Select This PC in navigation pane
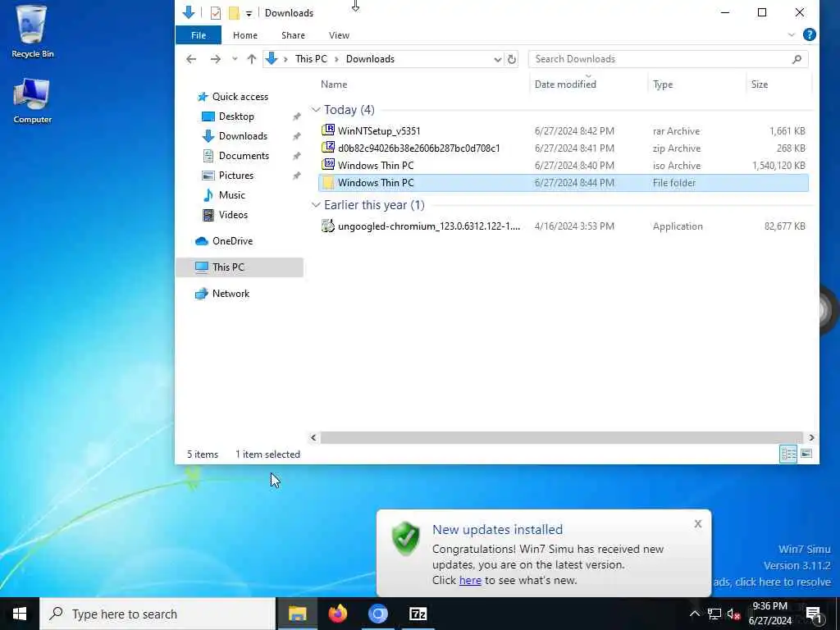Image resolution: width=840 pixels, height=630 pixels. click(x=239, y=267)
